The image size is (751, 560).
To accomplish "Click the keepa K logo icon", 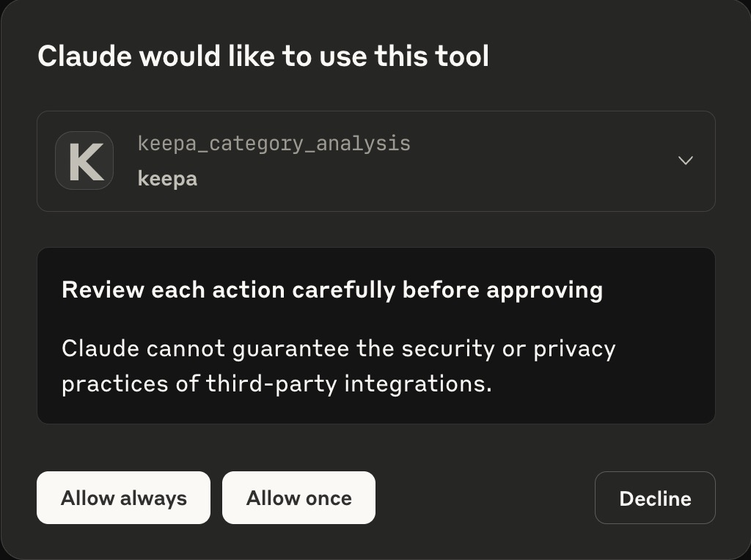I will pyautogui.click(x=84, y=161).
